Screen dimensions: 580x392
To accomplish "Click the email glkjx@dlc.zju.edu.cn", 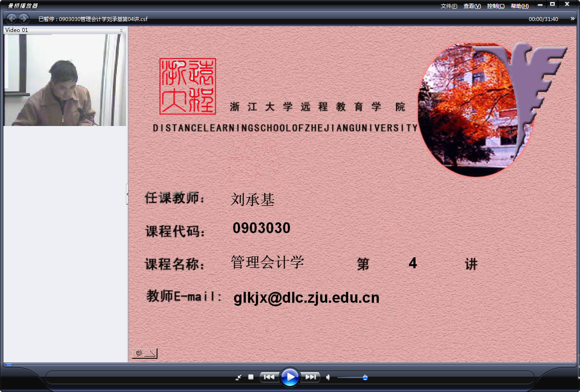I will (307, 298).
